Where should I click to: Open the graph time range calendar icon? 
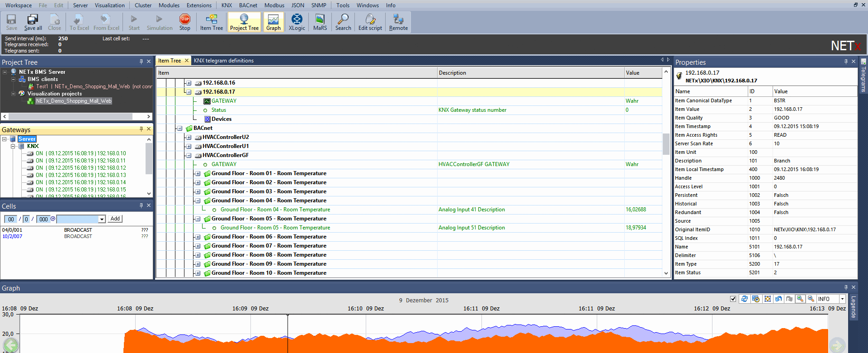[755, 299]
